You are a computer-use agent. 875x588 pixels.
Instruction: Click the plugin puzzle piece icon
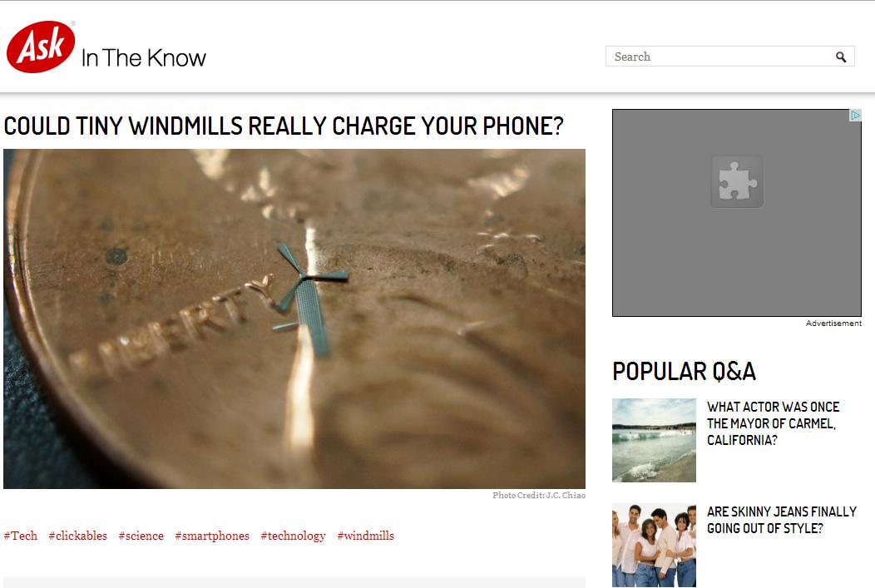[737, 181]
